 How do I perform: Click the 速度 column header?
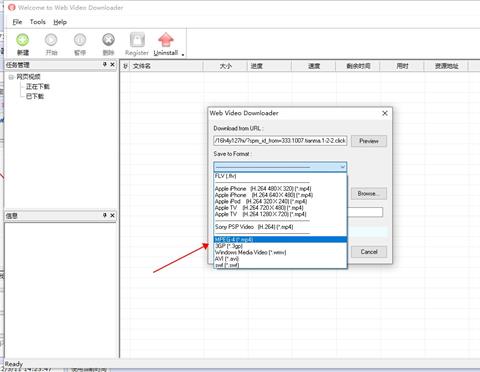tap(314, 66)
